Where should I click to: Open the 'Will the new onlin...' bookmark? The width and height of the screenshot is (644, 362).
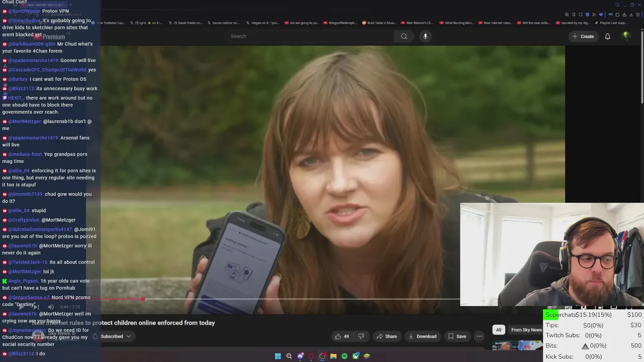534,23
